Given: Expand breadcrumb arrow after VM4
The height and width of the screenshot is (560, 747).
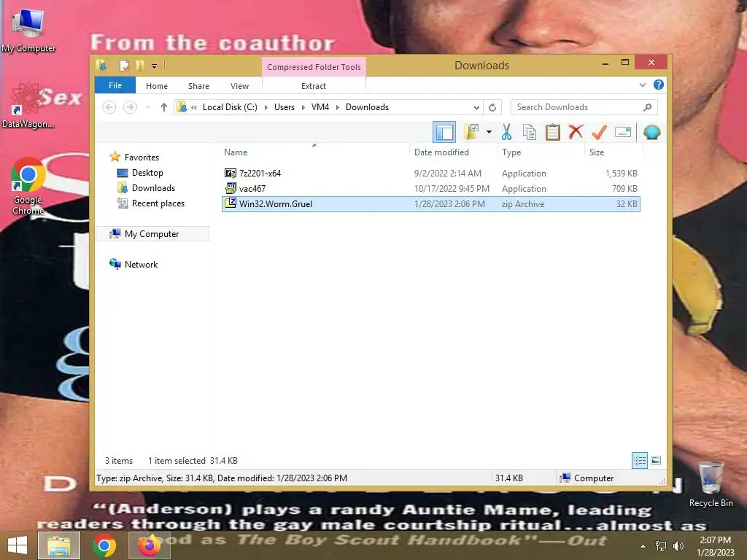Looking at the screenshot, I should pos(337,108).
